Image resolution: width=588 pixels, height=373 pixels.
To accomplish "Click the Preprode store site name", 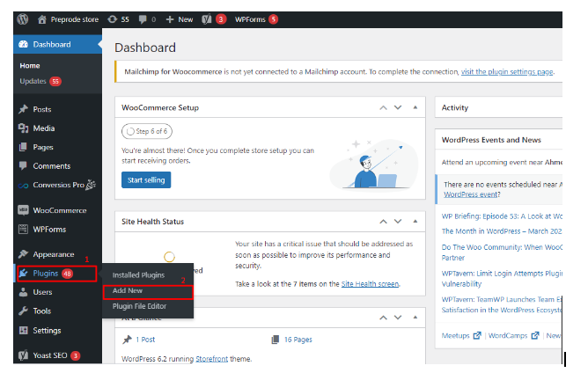I will (75, 19).
